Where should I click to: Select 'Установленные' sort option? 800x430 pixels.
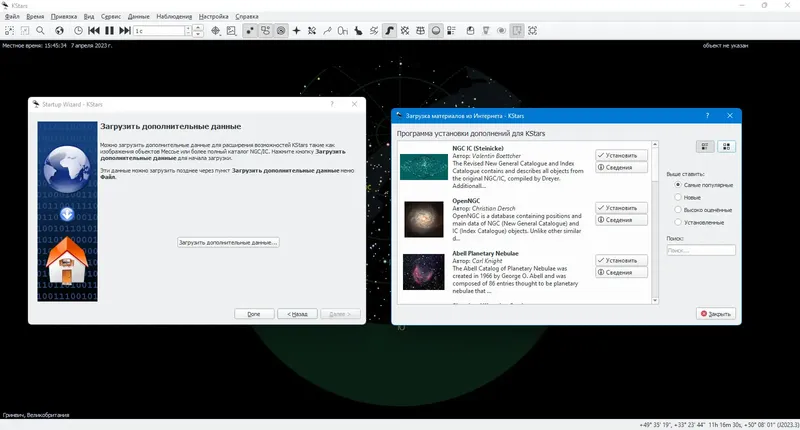coord(699,222)
